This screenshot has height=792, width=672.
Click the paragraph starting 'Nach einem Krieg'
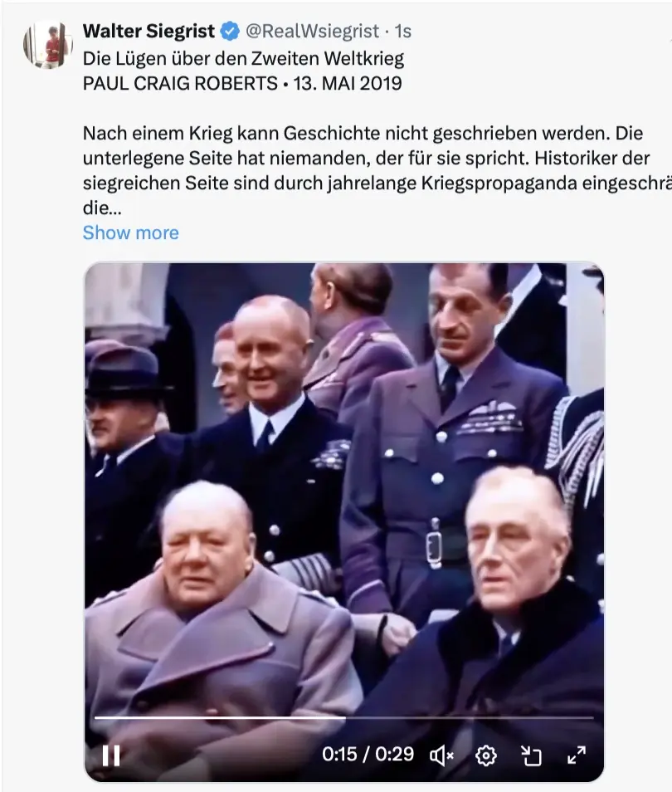[x=377, y=170]
